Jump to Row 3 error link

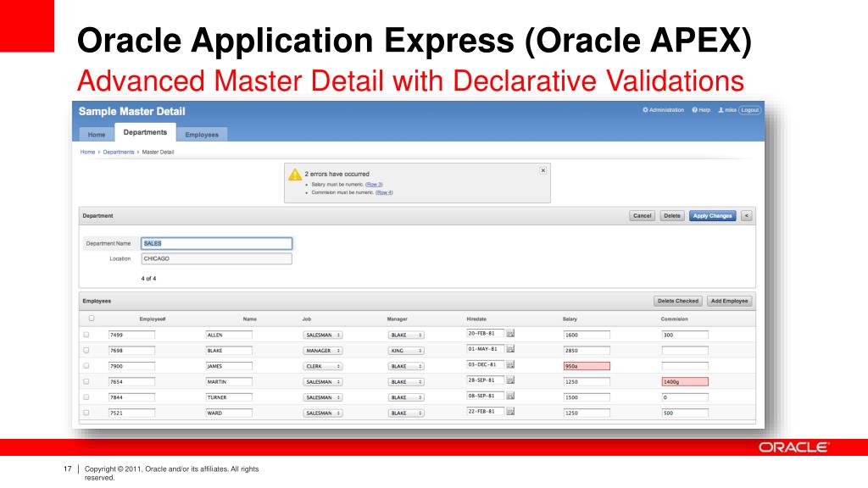[374, 184]
